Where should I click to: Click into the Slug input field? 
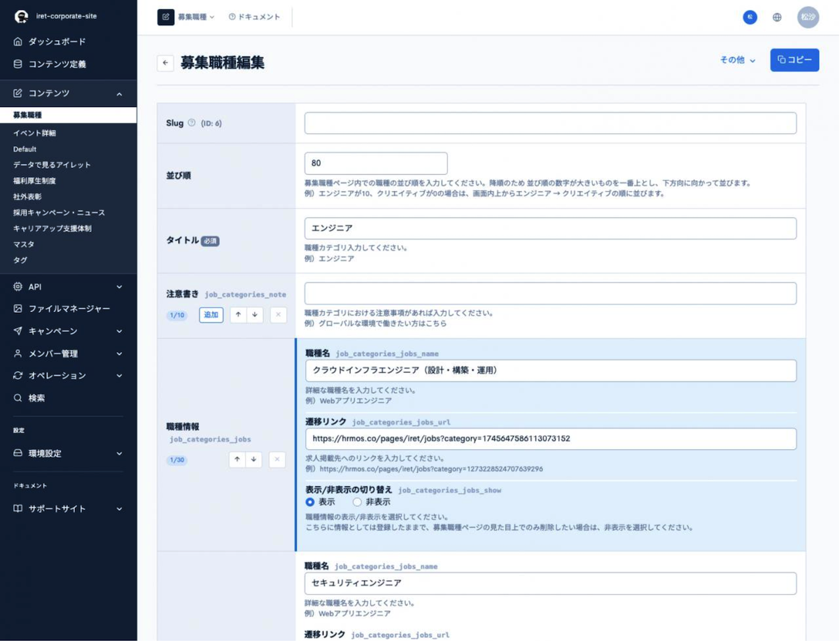(x=550, y=123)
